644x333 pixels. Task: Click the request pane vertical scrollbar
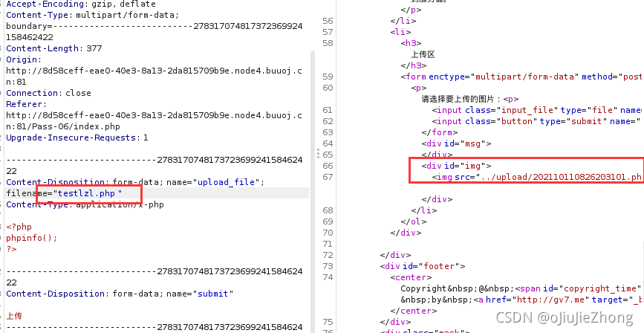(x=313, y=191)
